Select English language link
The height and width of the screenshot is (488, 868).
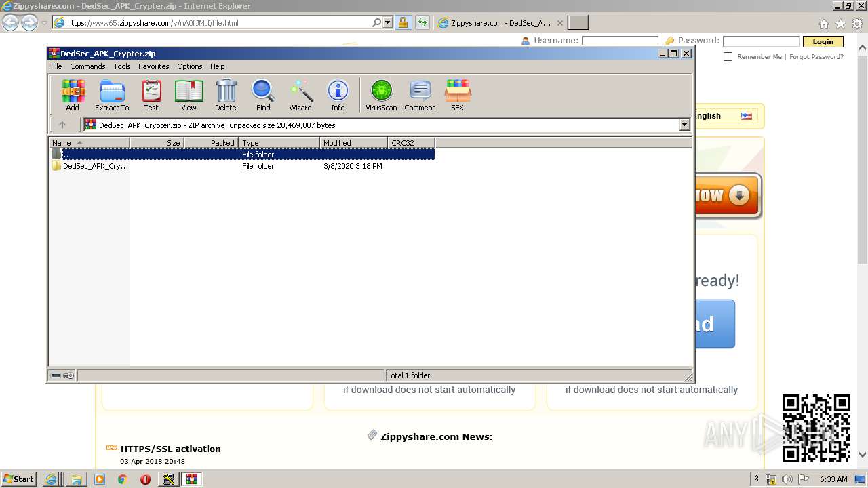(x=707, y=116)
